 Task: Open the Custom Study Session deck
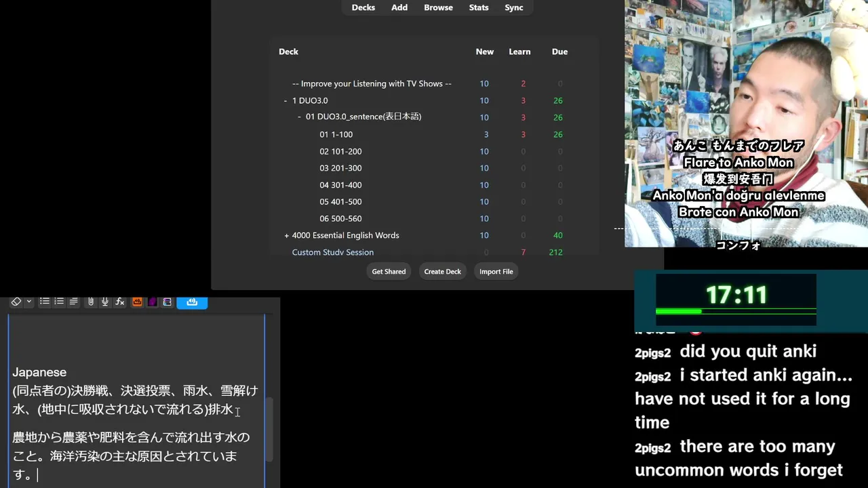point(333,252)
